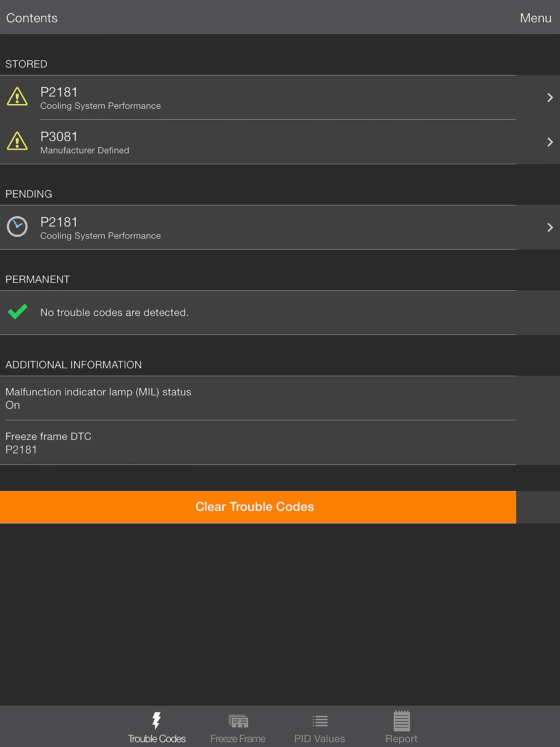
Task: Open the Menu in top right
Action: pos(536,18)
